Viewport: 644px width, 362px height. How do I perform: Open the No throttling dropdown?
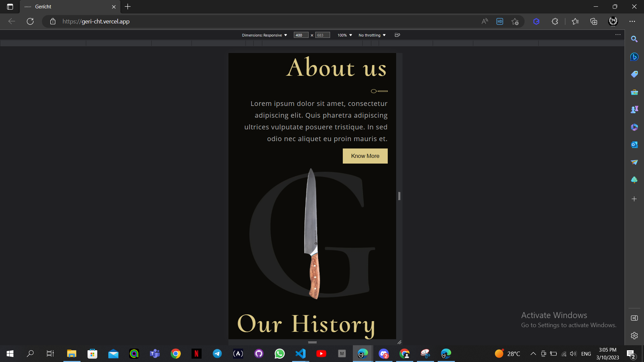[x=372, y=35]
